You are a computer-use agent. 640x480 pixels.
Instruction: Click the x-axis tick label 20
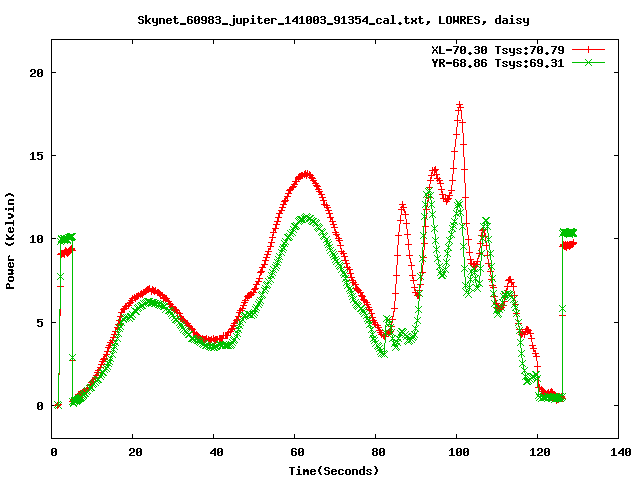click(x=134, y=452)
